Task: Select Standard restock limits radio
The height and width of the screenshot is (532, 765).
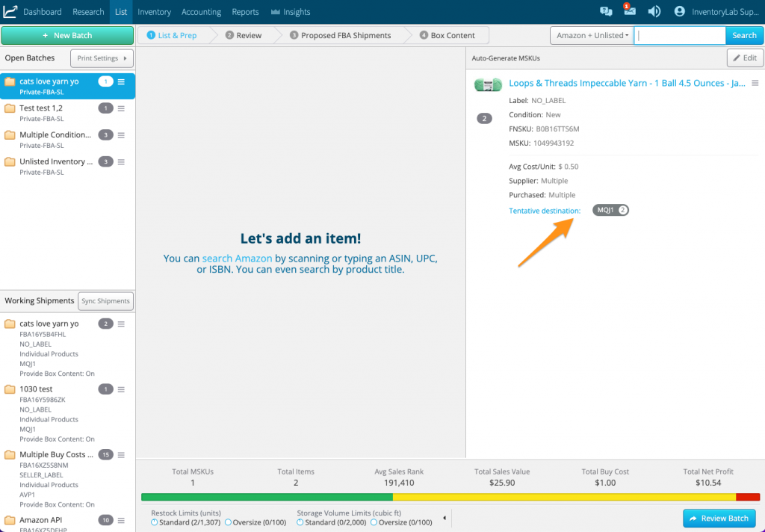Action: pos(154,523)
